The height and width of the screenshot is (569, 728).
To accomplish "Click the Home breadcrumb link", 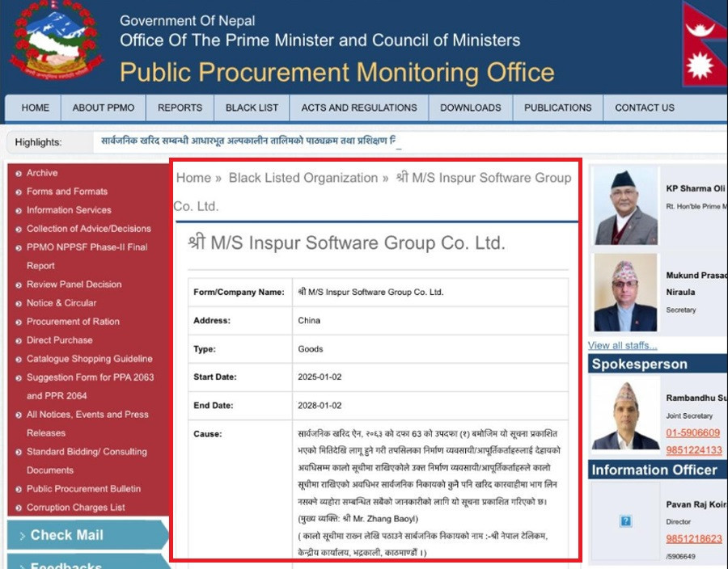I will click(x=193, y=178).
